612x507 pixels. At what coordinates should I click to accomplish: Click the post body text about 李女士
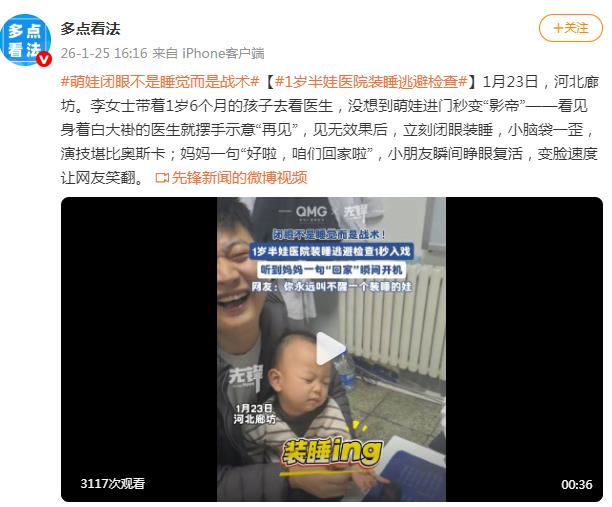tap(329, 130)
